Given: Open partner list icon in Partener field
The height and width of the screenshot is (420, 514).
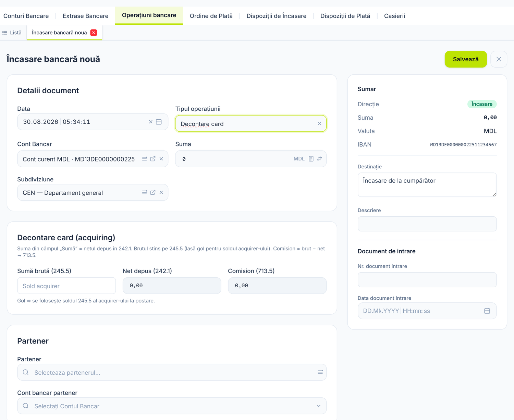Looking at the screenshot, I should (320, 372).
